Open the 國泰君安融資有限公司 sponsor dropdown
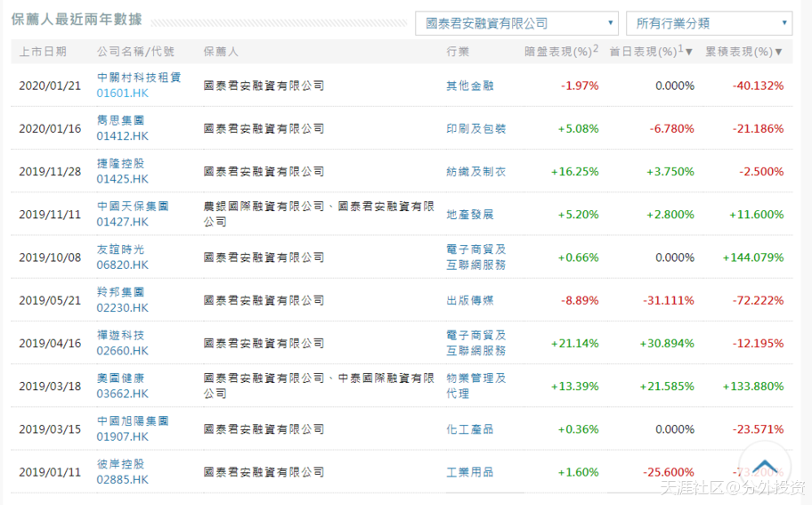This screenshot has height=505, width=812. click(516, 23)
